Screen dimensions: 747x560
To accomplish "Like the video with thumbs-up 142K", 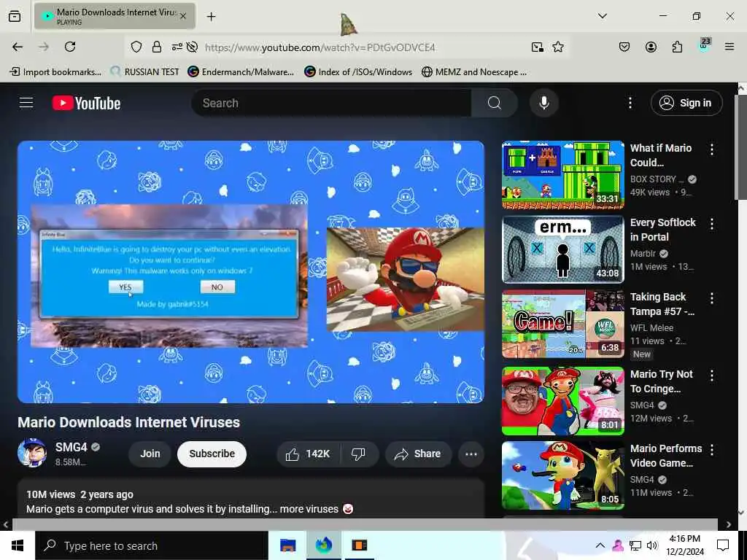I will coord(309,454).
